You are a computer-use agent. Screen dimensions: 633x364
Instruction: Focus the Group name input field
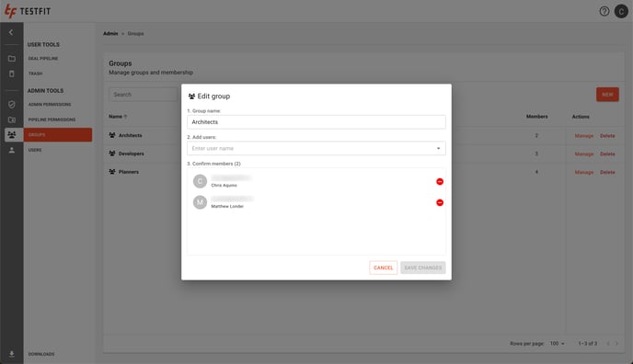(316, 122)
